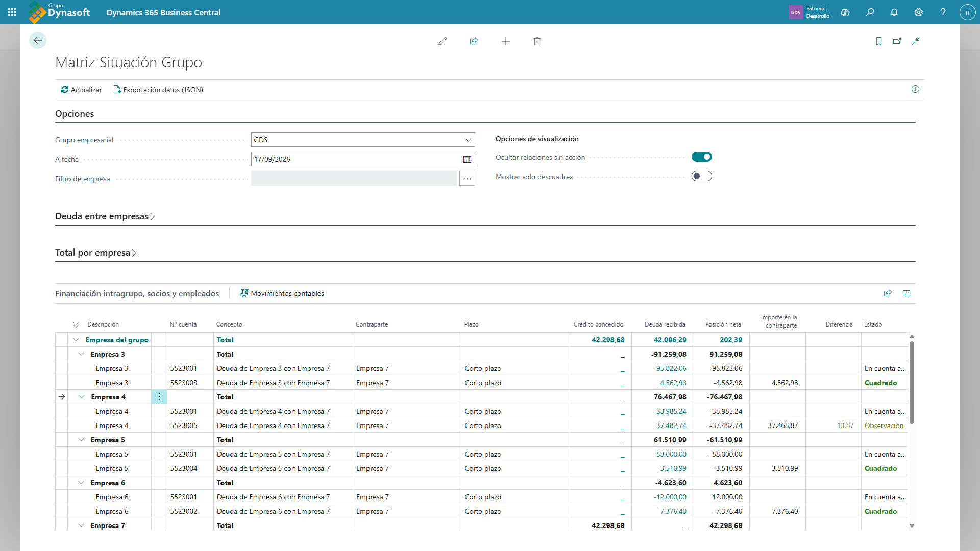This screenshot has width=980, height=551.
Task: Click the info circle icon
Action: [915, 89]
